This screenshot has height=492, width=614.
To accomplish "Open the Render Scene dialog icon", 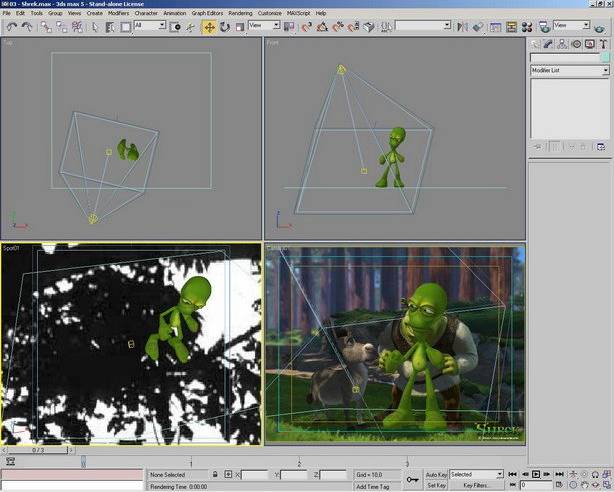I will tap(544, 27).
